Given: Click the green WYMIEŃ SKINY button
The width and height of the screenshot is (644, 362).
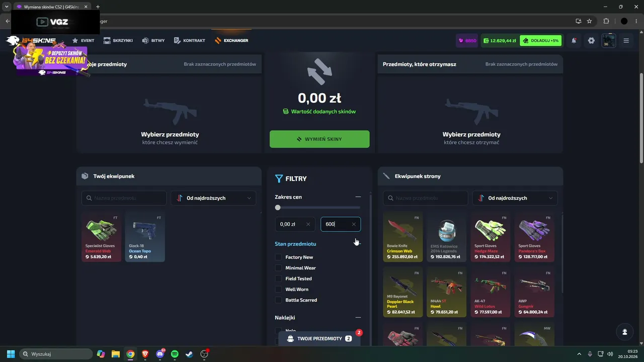Looking at the screenshot, I should (x=319, y=139).
